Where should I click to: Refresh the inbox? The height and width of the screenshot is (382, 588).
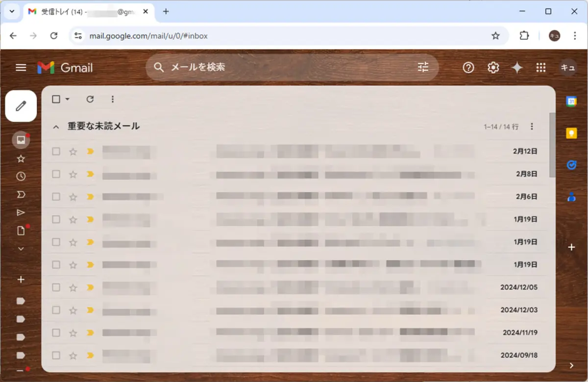click(90, 99)
